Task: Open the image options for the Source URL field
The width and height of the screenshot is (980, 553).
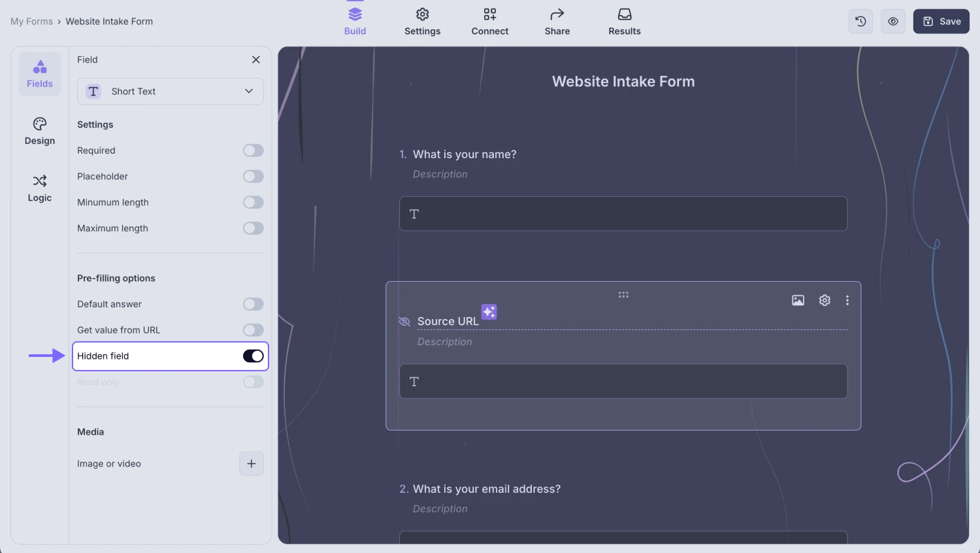Action: (x=798, y=300)
